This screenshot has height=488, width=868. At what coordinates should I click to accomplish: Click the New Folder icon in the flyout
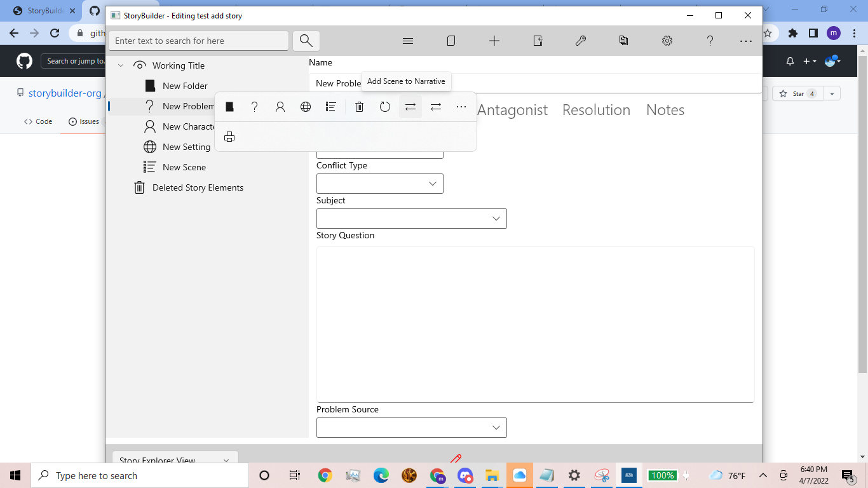(x=229, y=106)
